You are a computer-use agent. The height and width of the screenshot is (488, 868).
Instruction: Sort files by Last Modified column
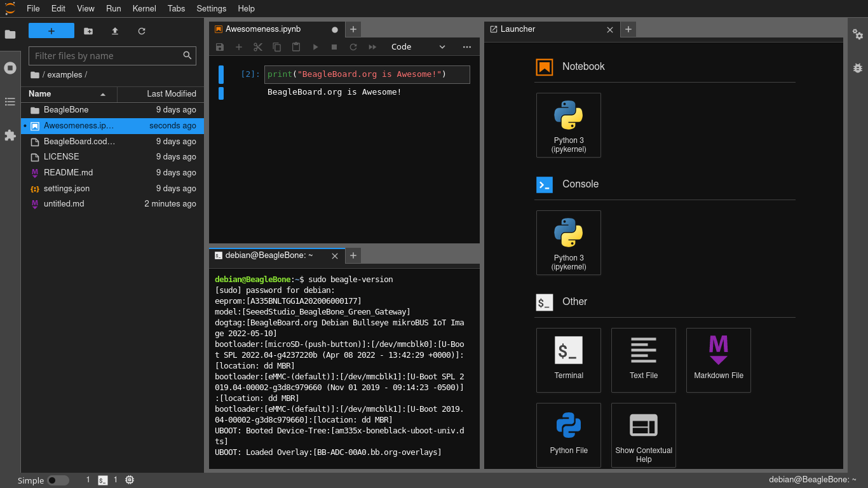(x=161, y=94)
